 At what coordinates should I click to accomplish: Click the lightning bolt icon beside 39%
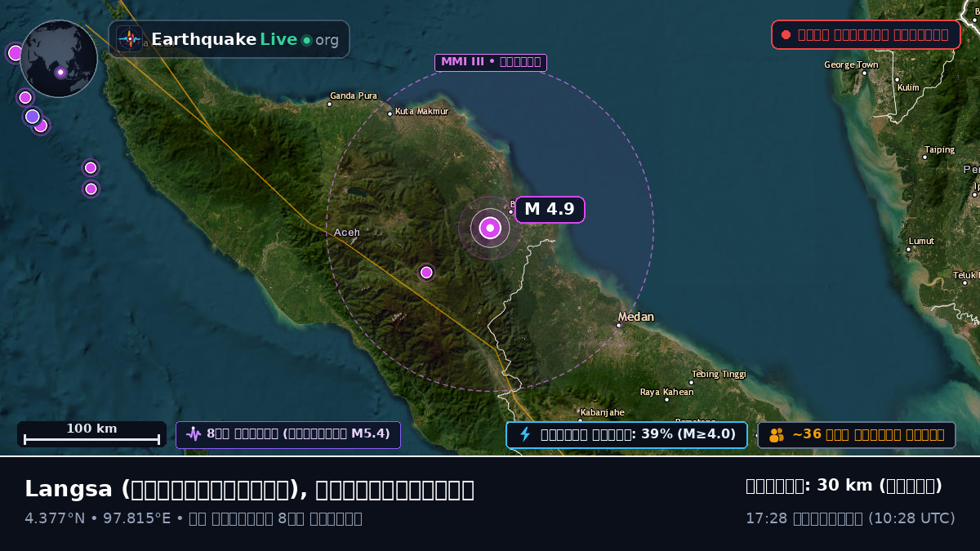pyautogui.click(x=525, y=434)
